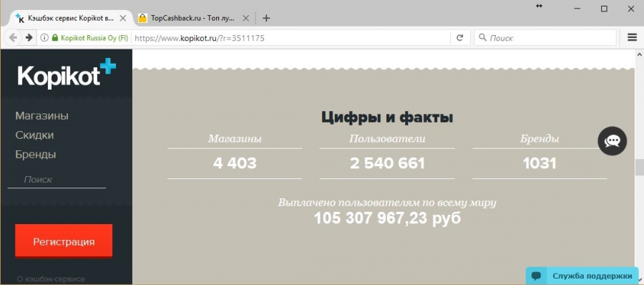Reload the page with the refresh icon
The image size is (644, 285).
(x=460, y=38)
